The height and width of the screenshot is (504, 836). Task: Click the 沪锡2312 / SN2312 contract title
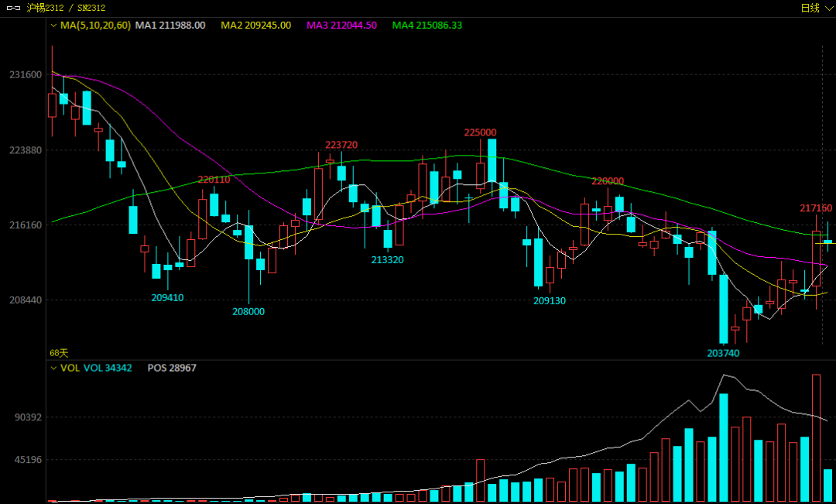[x=66, y=8]
